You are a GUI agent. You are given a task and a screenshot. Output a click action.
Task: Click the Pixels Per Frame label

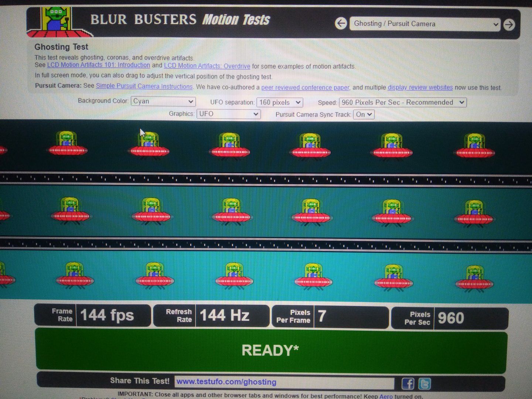coord(293,316)
